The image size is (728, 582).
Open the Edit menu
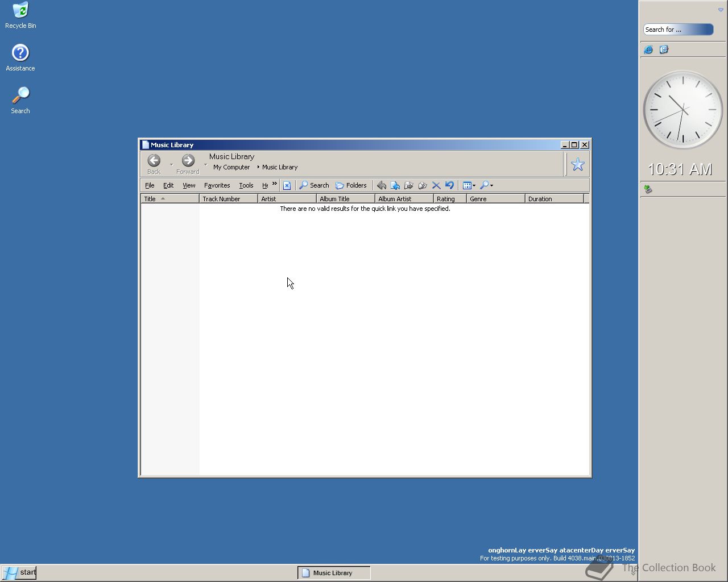click(x=168, y=185)
